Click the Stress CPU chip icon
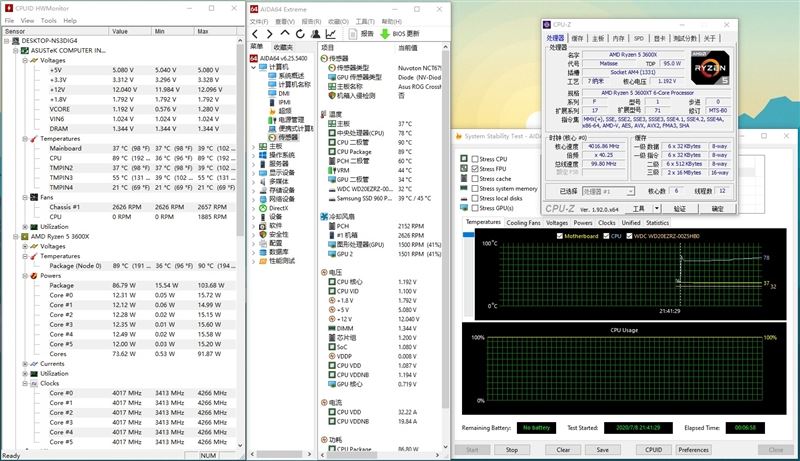 point(464,159)
